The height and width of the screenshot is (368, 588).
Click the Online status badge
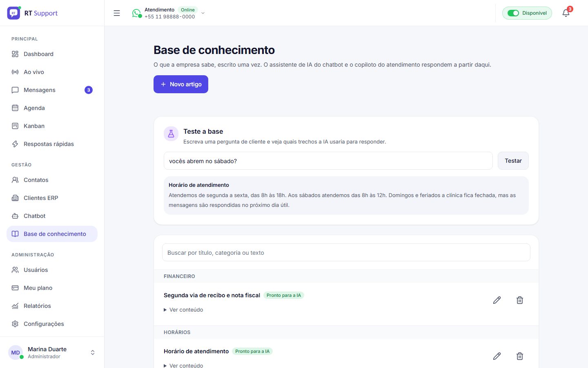(x=188, y=10)
